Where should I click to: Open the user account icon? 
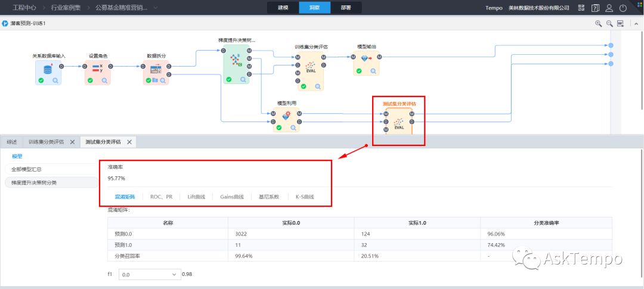point(609,8)
